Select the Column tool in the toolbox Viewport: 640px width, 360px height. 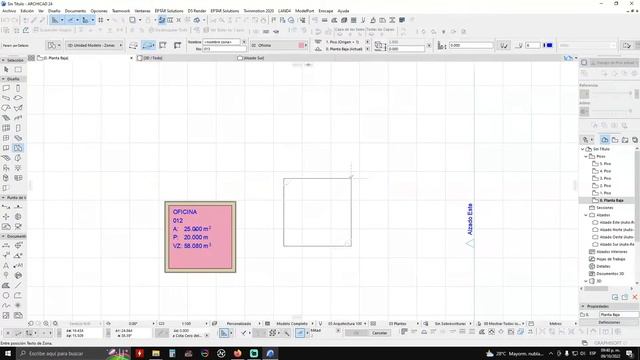[18, 88]
